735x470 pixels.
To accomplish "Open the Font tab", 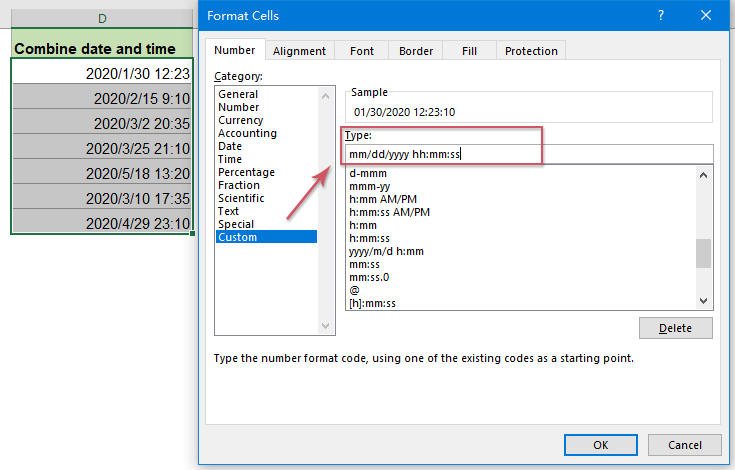I will 362,51.
